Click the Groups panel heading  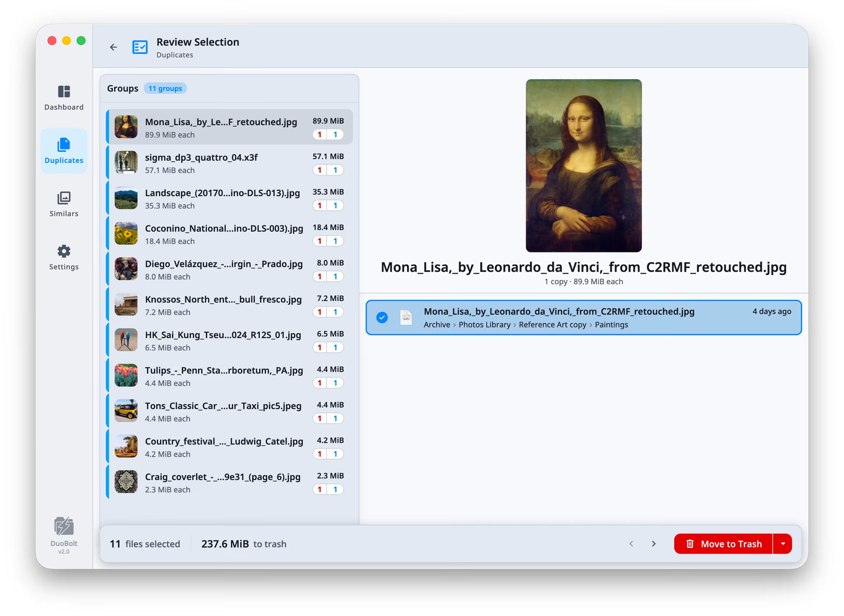point(123,88)
